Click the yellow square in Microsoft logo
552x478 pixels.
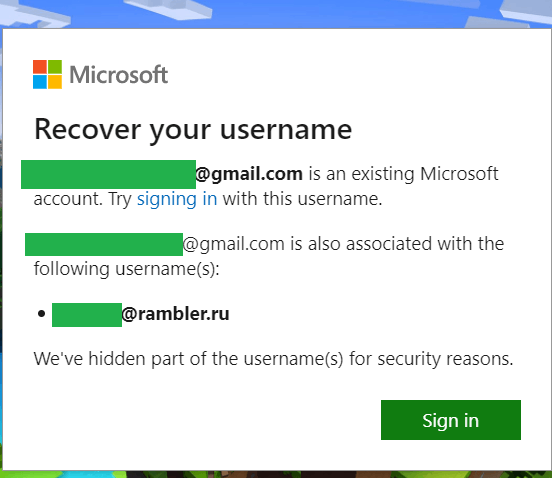pos(55,82)
